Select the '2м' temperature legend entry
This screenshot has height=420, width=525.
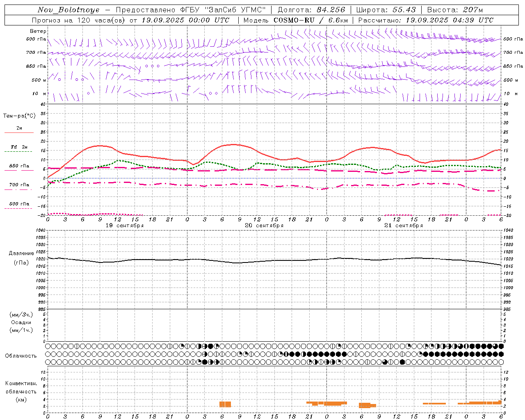click(x=19, y=128)
